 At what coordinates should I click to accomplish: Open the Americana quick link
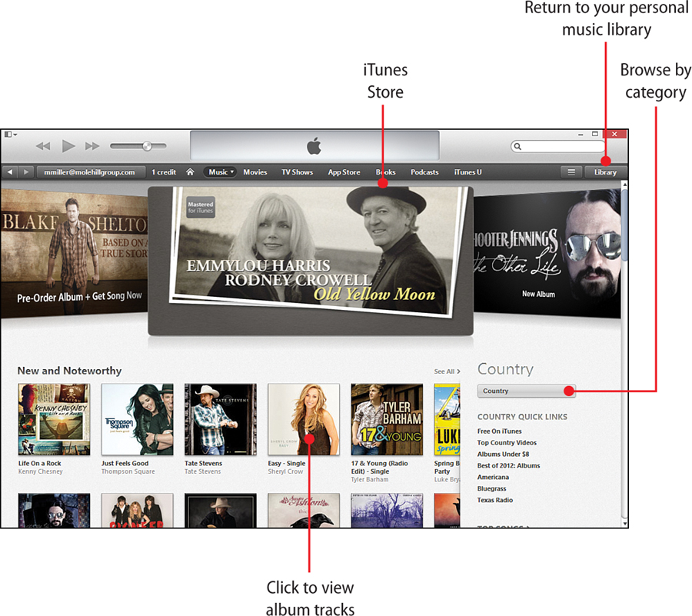[x=493, y=477]
